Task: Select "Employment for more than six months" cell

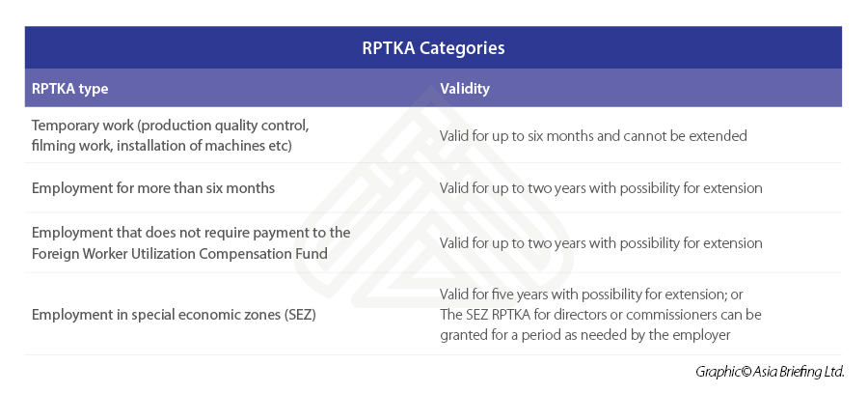Action: coord(153,188)
